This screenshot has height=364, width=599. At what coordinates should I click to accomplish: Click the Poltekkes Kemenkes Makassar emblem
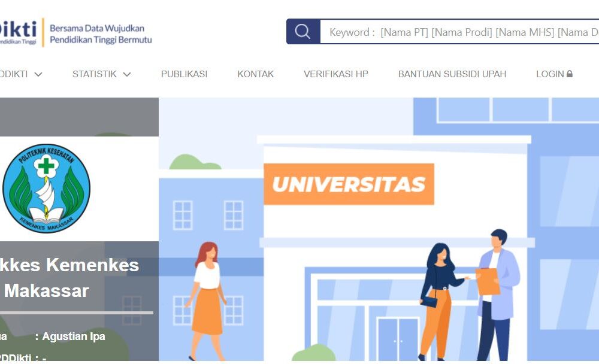pyautogui.click(x=46, y=189)
